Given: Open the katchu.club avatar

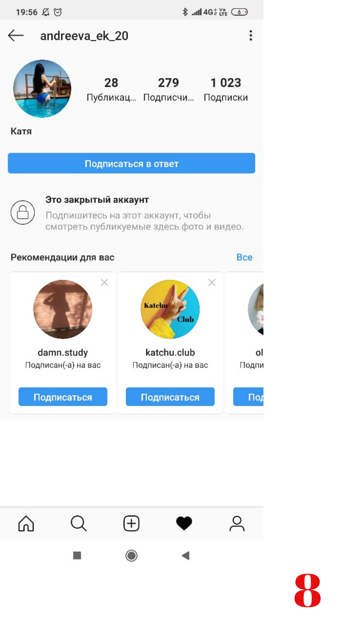Looking at the screenshot, I should pos(170,309).
